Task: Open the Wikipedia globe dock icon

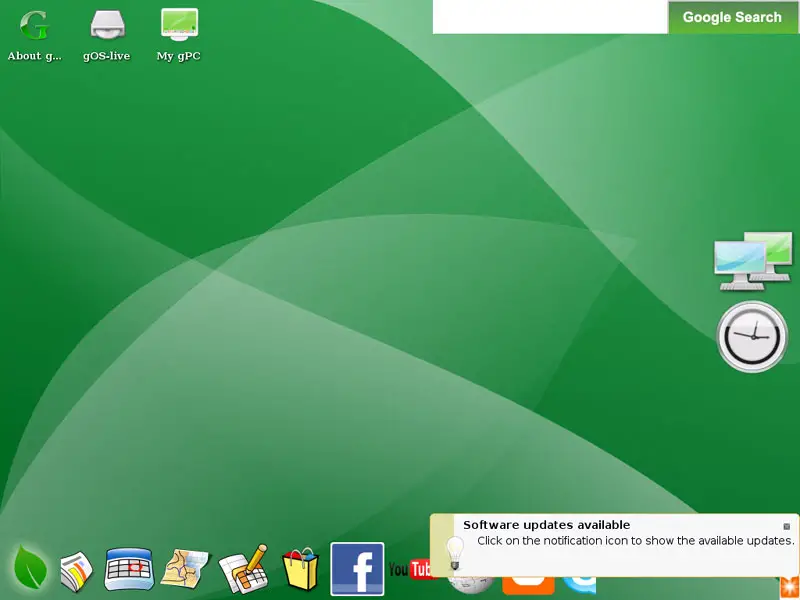Action: [470, 586]
